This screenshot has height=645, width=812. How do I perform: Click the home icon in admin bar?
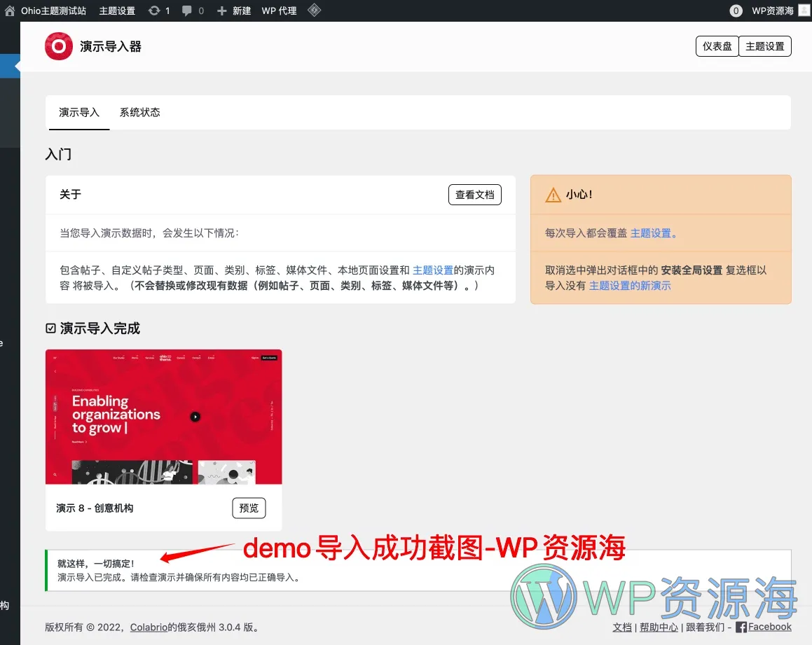[x=10, y=11]
